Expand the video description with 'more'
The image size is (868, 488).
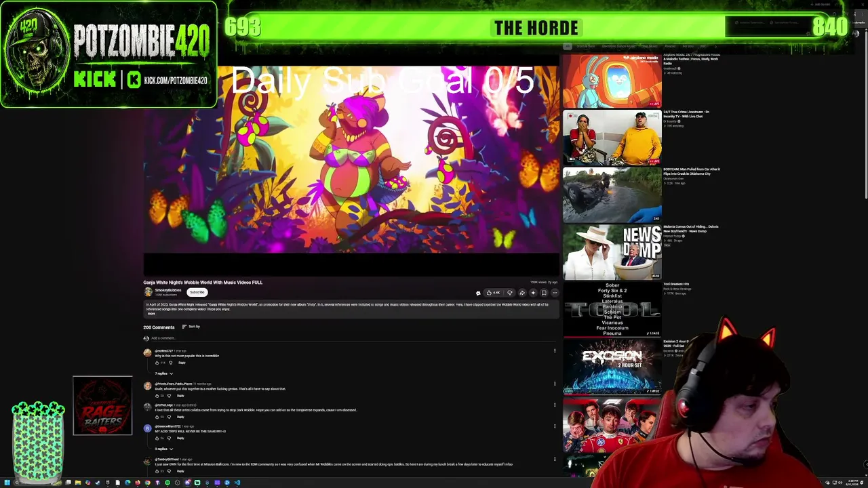(x=151, y=314)
